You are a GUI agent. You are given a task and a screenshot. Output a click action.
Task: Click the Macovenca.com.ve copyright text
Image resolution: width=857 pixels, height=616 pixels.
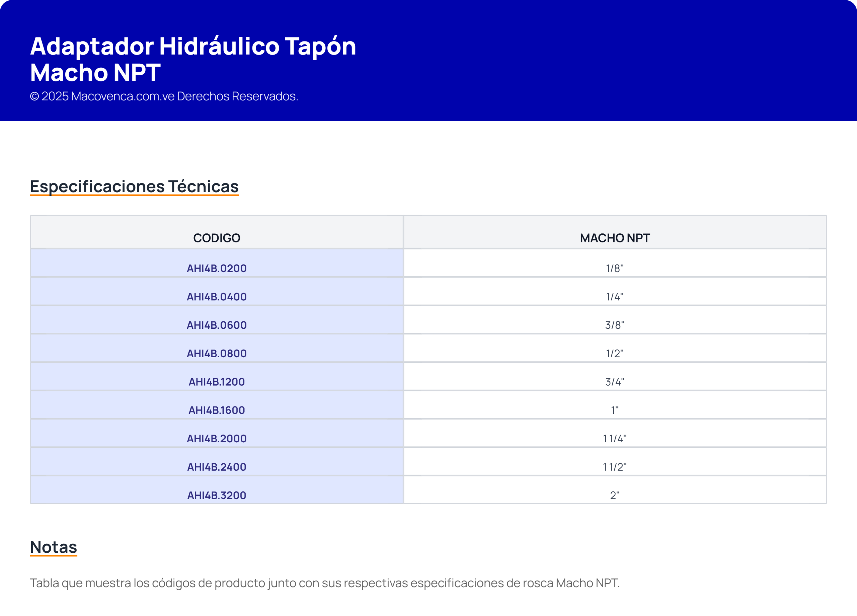(164, 96)
